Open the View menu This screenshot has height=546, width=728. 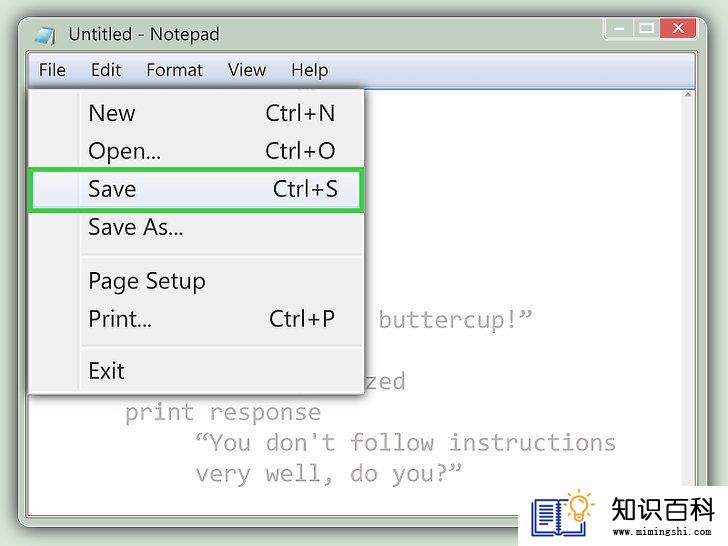(x=247, y=70)
